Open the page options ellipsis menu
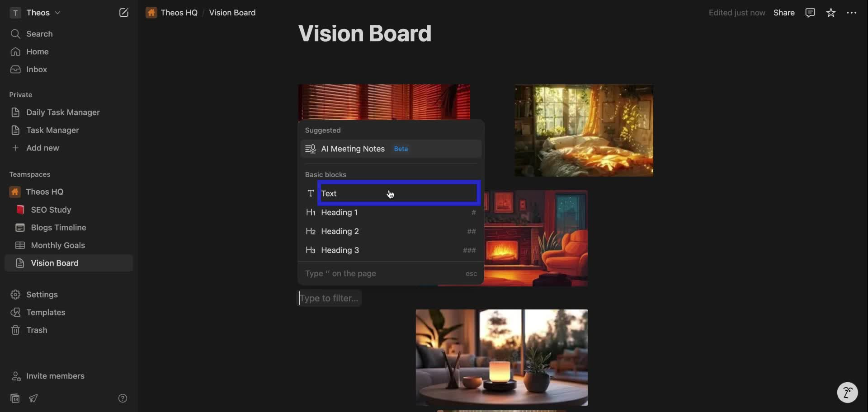 (x=852, y=13)
